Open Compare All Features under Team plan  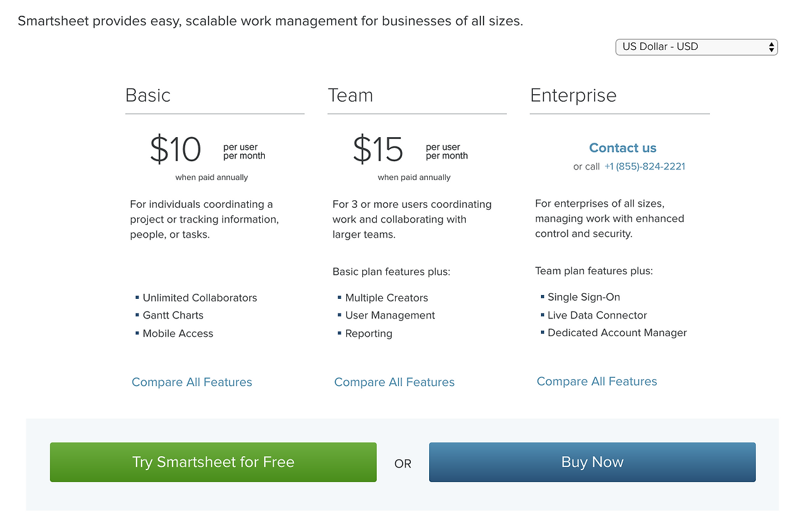click(394, 382)
